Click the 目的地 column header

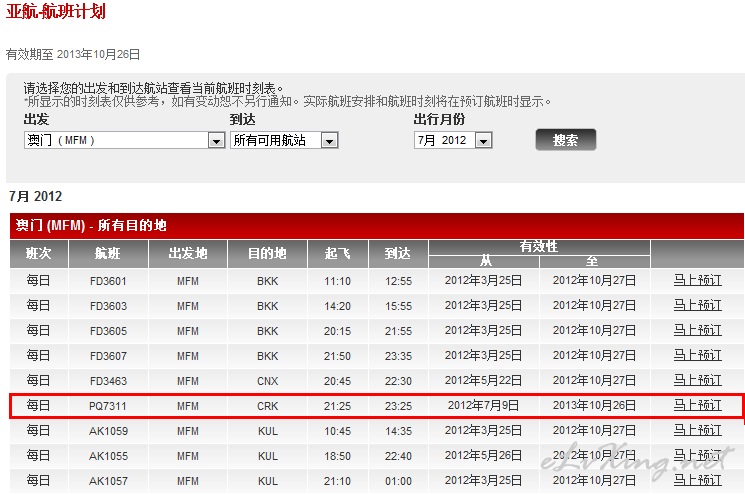[x=267, y=254]
